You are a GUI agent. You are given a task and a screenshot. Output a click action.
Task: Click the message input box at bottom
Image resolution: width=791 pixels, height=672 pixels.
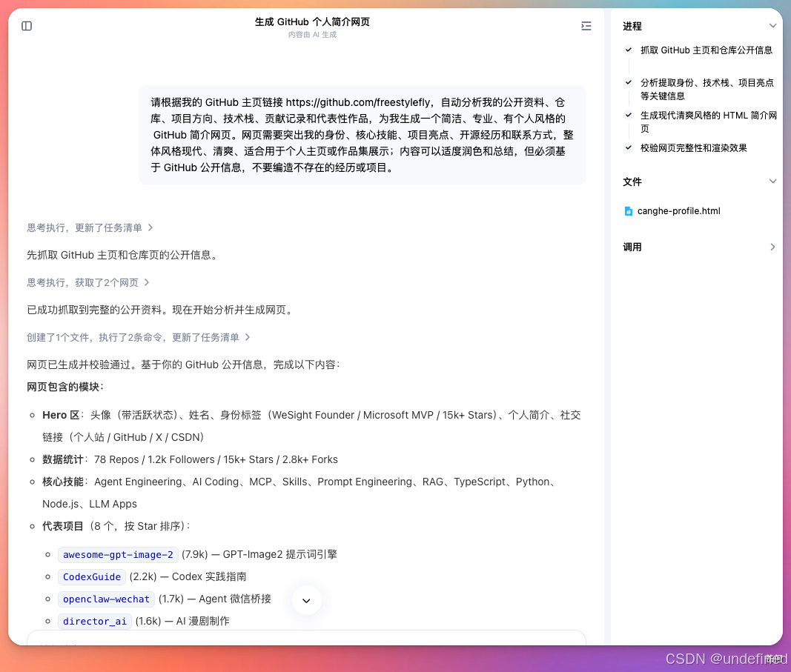[x=306, y=638]
